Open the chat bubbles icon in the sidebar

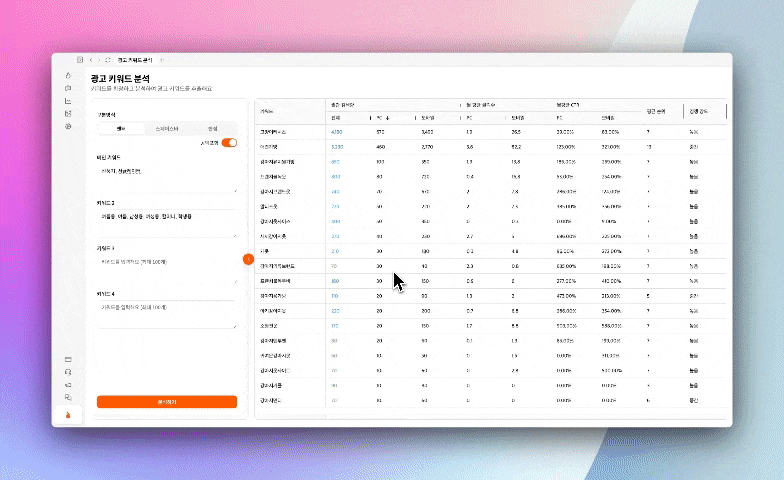[68, 398]
